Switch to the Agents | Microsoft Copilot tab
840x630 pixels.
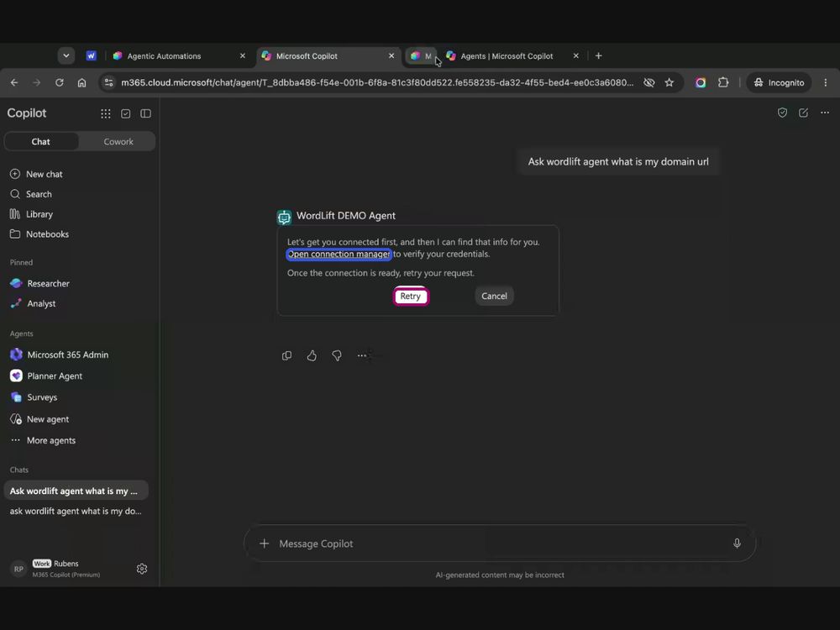coord(507,55)
